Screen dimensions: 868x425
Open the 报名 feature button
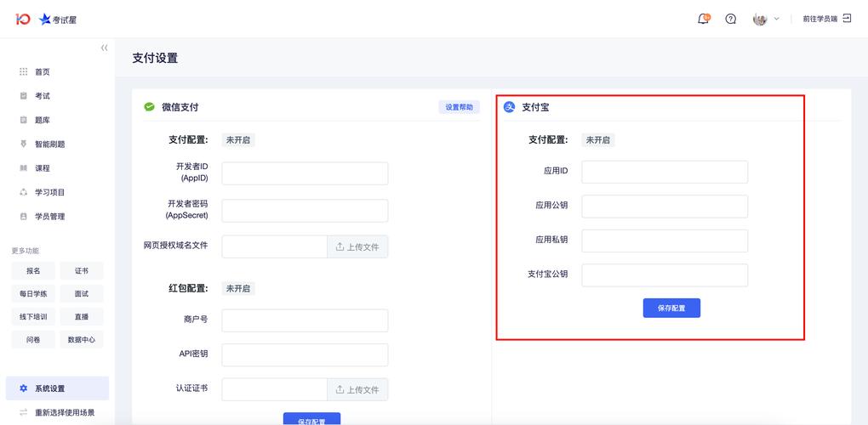coord(33,271)
